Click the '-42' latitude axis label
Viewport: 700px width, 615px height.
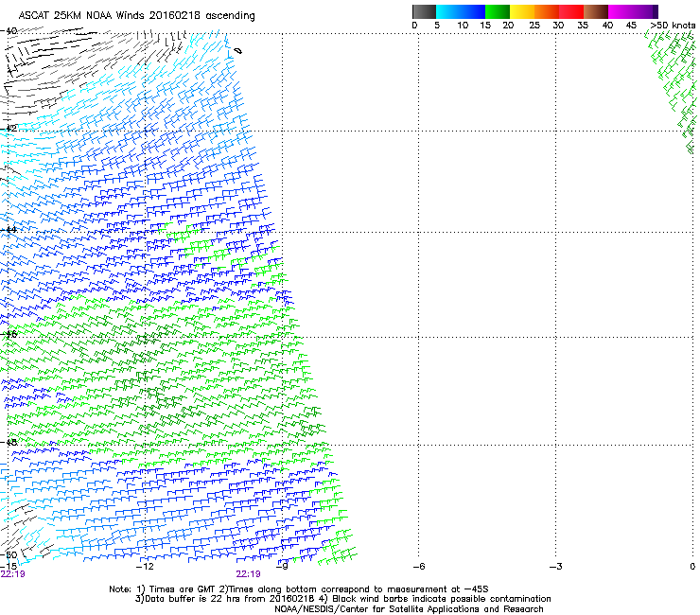(x=9, y=129)
